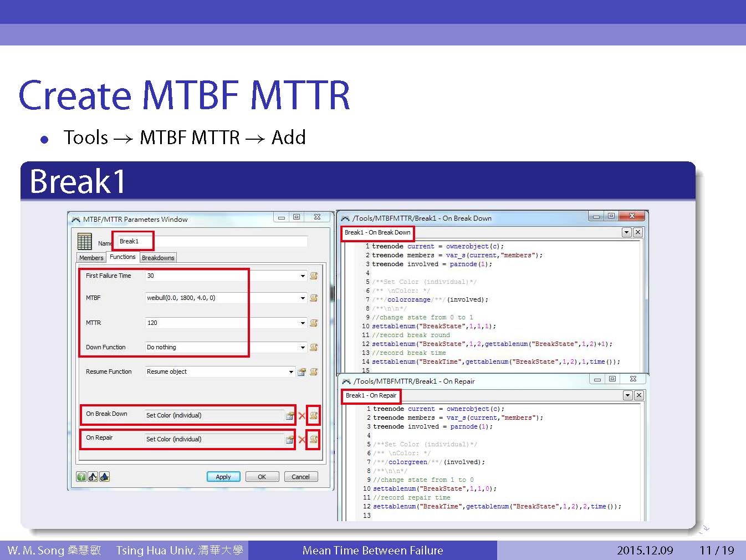Open template properties icon for On Break Down
This screenshot has width=746, height=560.
[289, 415]
